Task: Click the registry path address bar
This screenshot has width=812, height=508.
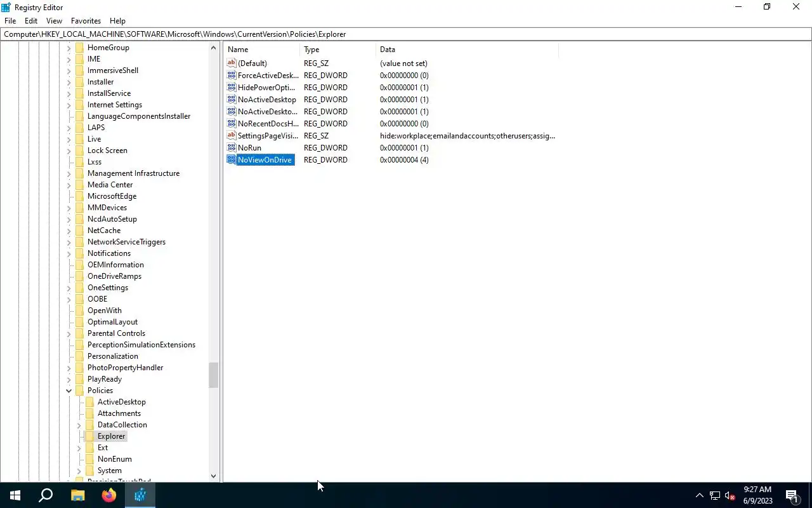Action: (x=406, y=34)
